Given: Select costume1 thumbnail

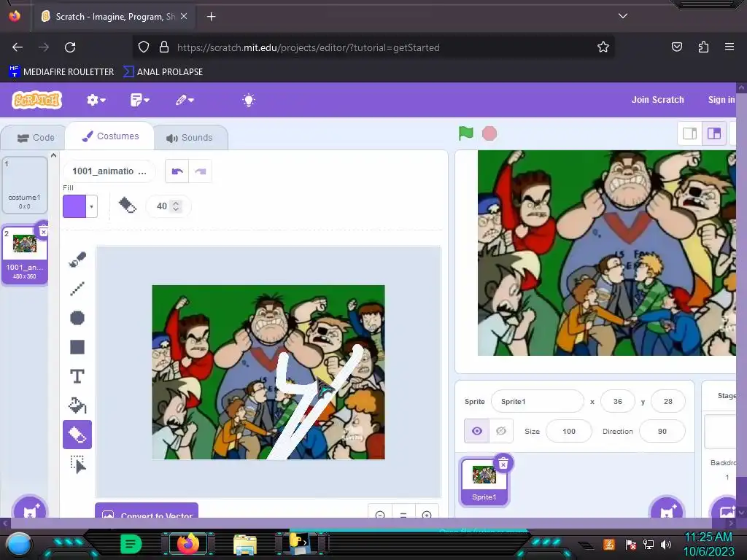Looking at the screenshot, I should (x=25, y=185).
